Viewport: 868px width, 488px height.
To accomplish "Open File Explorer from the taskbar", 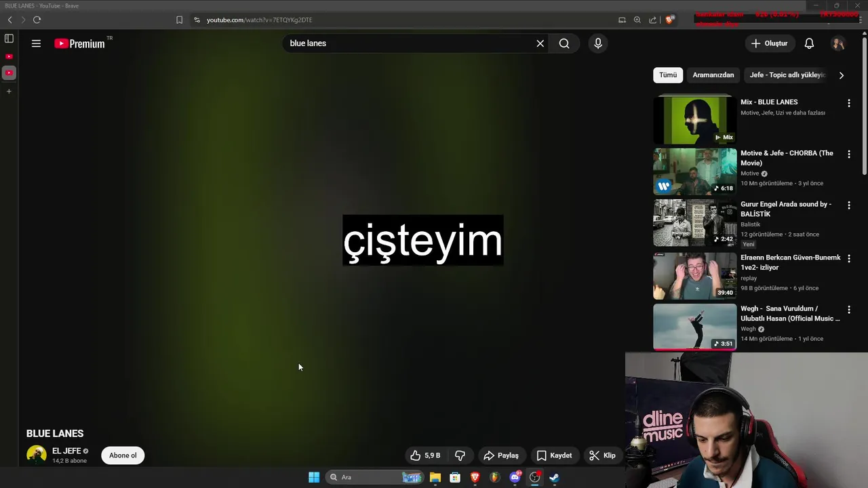I will tap(435, 477).
